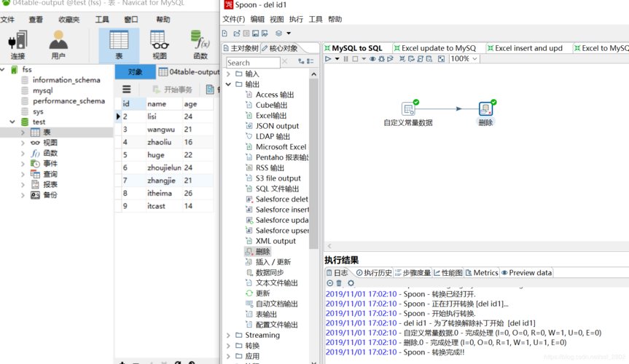Run the transformation with the play icon
This screenshot has width=629, height=364.
328,59
